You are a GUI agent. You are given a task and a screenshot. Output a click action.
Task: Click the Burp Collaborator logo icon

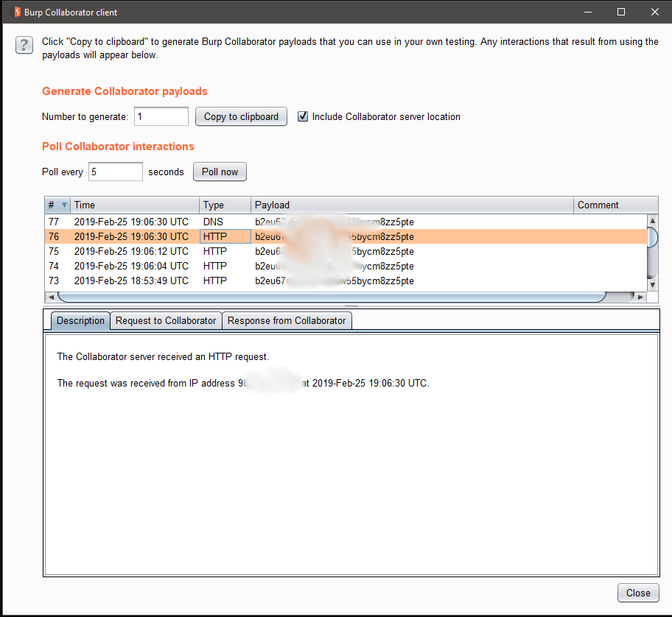point(17,12)
